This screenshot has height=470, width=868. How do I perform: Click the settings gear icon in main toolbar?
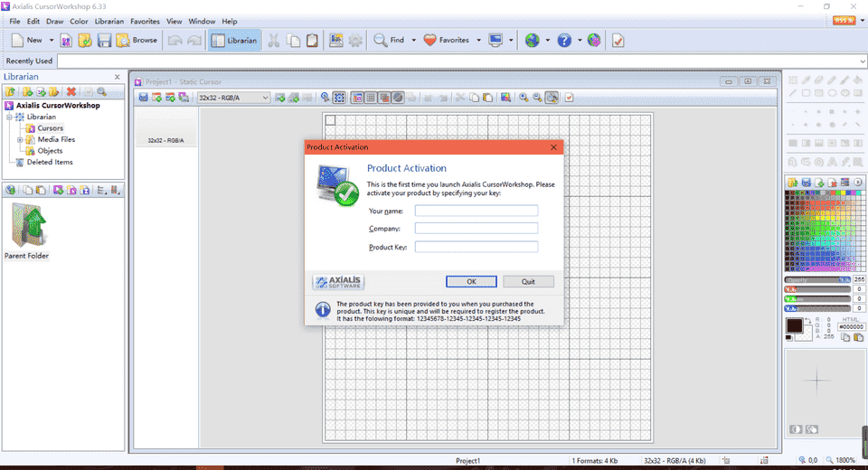point(354,41)
